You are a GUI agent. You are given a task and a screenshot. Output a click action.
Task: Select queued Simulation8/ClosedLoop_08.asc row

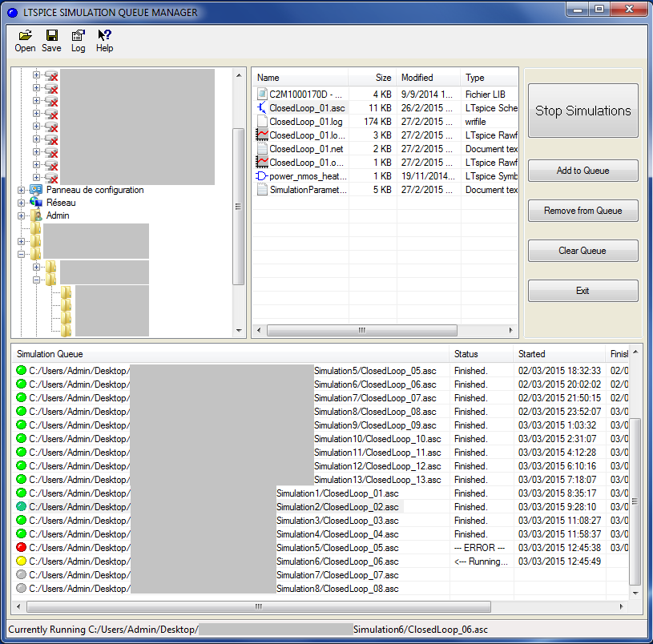tap(337, 589)
